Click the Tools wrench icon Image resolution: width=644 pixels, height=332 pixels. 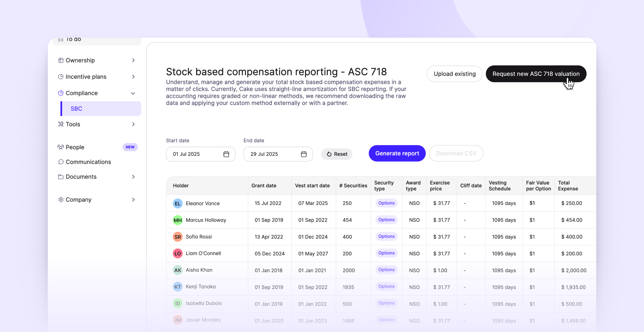click(61, 124)
